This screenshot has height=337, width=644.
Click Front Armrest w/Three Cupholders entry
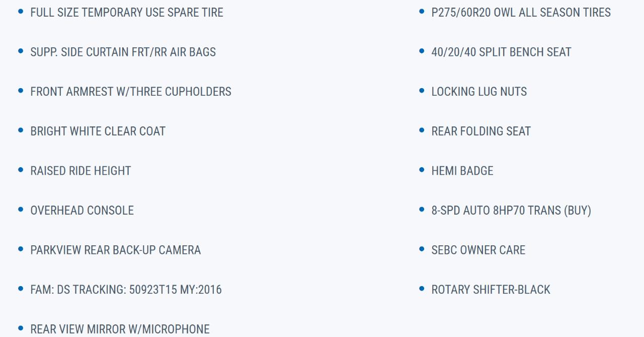click(131, 92)
